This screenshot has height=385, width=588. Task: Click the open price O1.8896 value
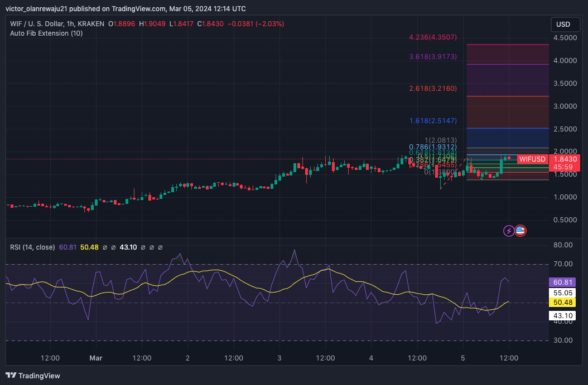(x=122, y=23)
